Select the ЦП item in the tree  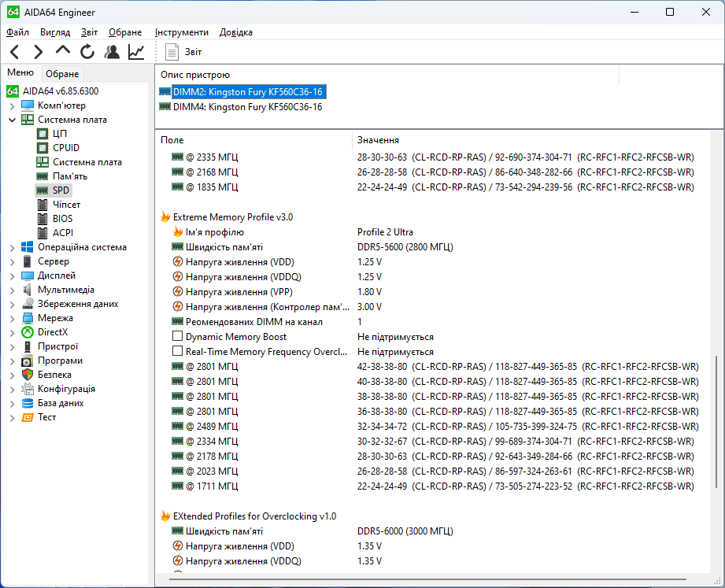click(60, 134)
